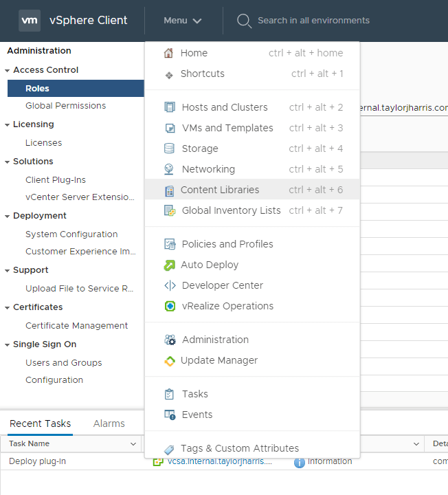Click the Networking globe icon
This screenshot has height=495, width=448.
coord(170,169)
